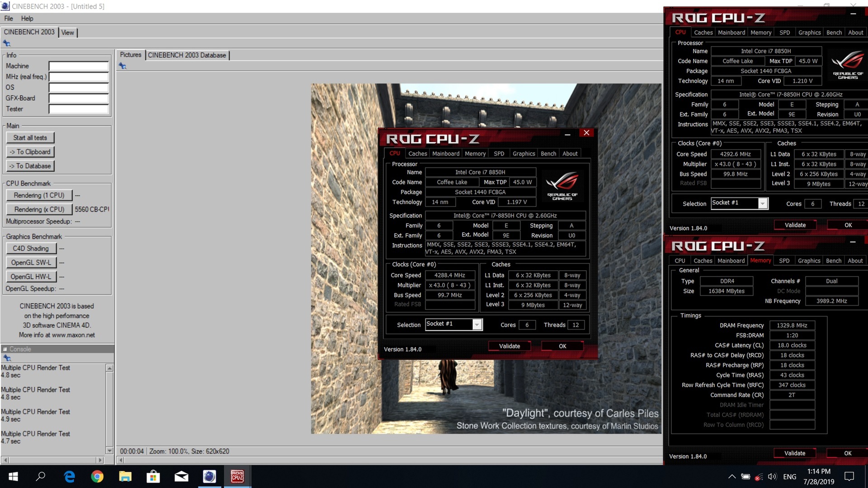868x488 pixels.
Task: Click network icon in system tray
Action: click(x=759, y=477)
